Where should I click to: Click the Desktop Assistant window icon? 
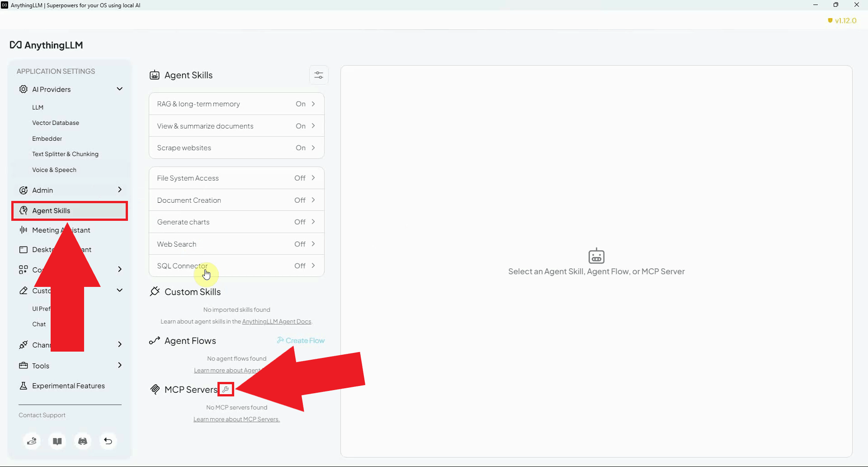[x=24, y=249]
